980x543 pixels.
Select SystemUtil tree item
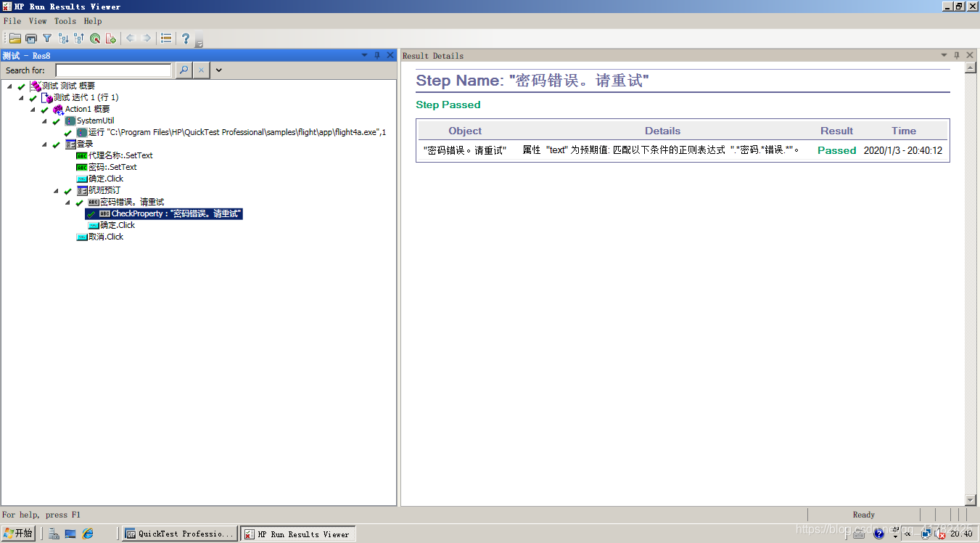95,121
